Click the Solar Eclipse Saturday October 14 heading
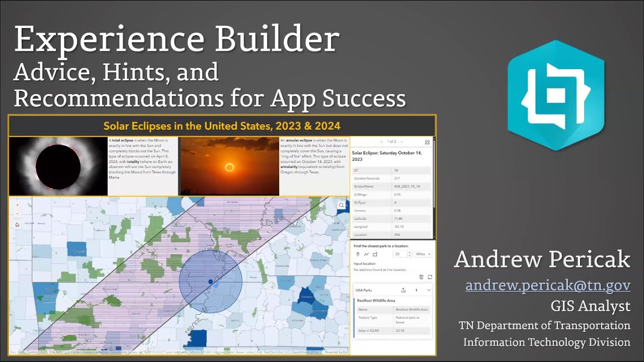This screenshot has width=644, height=362. [387, 155]
